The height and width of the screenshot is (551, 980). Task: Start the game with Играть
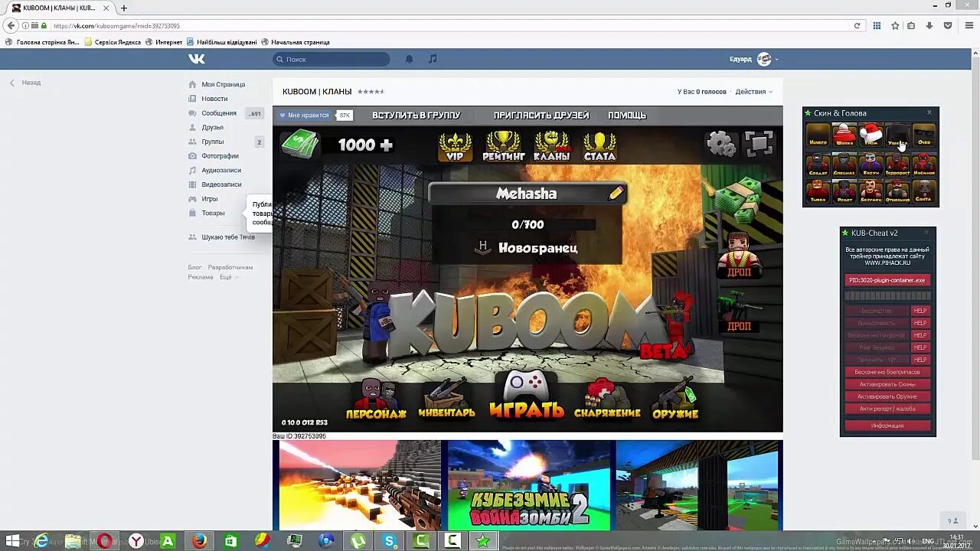526,396
